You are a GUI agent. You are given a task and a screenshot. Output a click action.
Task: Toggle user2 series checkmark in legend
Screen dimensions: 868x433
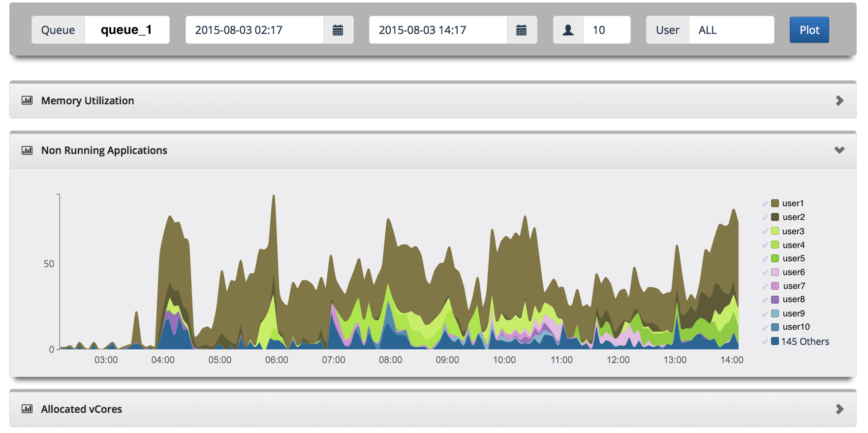point(765,217)
